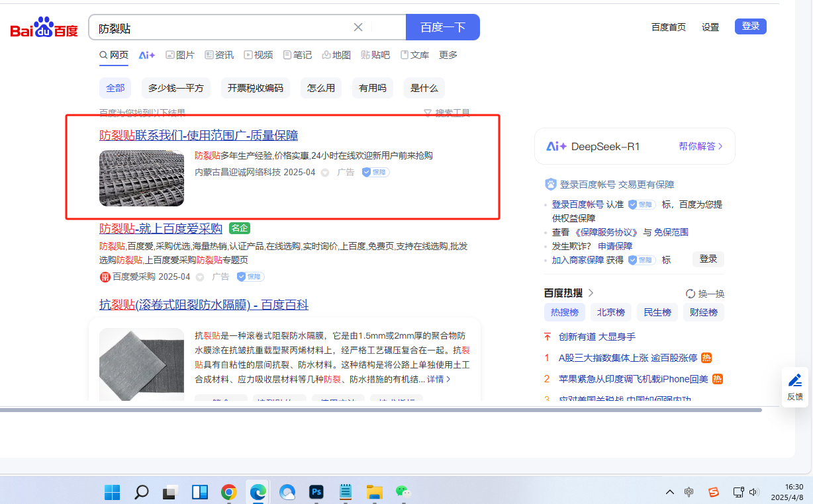This screenshot has height=504, width=813.
Task: Expand the 更多 search categories
Action: 448,55
